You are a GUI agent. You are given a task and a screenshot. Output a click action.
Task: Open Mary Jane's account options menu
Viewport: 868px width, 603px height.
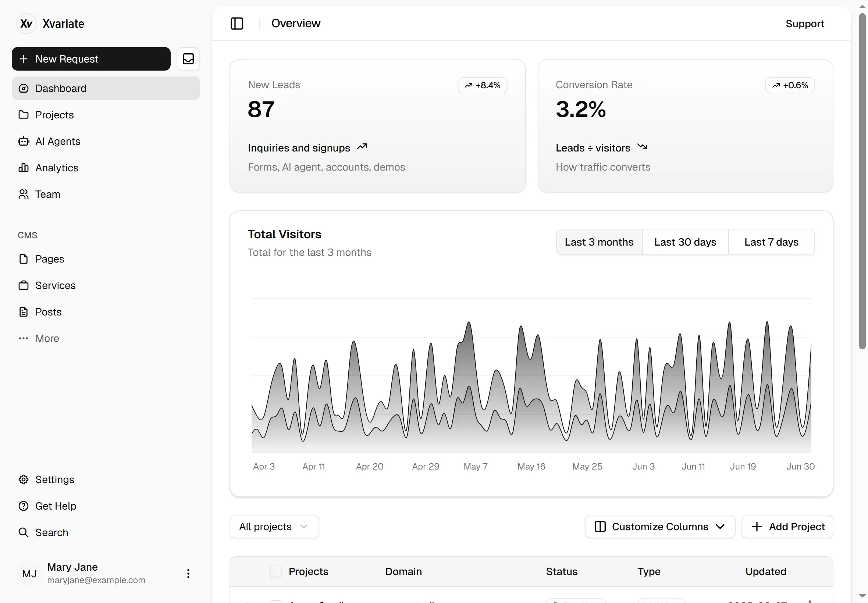click(x=188, y=573)
